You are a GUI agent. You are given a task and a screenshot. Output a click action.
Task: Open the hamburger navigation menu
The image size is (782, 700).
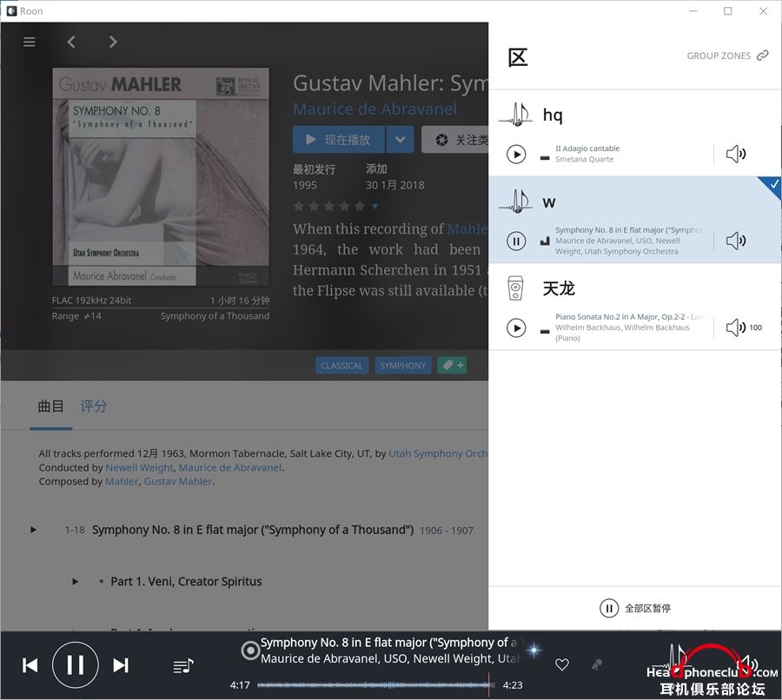(30, 42)
